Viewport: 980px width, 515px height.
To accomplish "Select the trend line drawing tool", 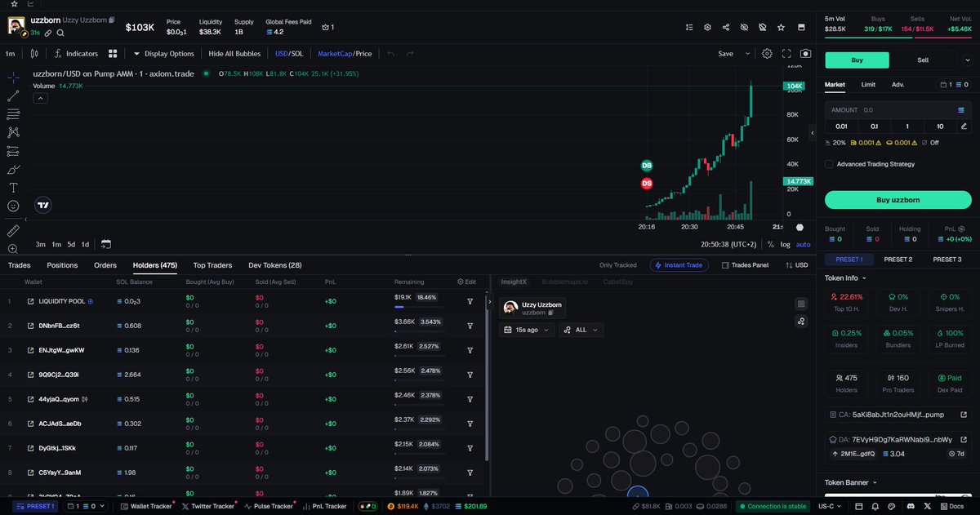I will point(13,95).
